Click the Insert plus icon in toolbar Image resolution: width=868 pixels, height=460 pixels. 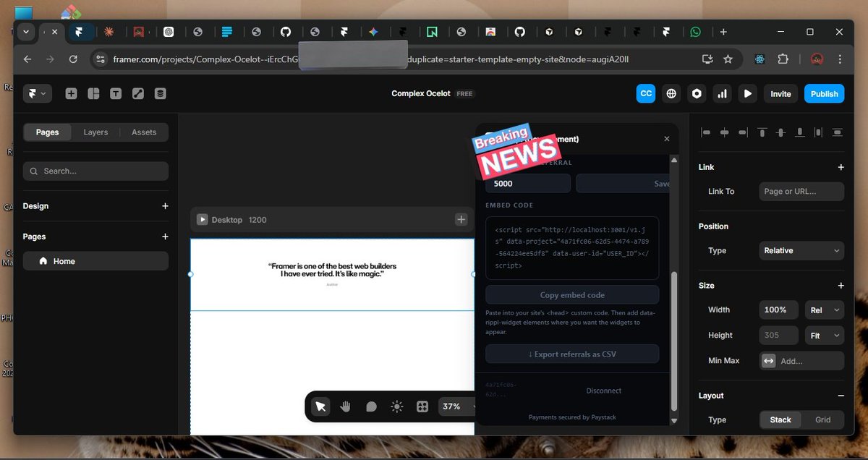pos(71,94)
